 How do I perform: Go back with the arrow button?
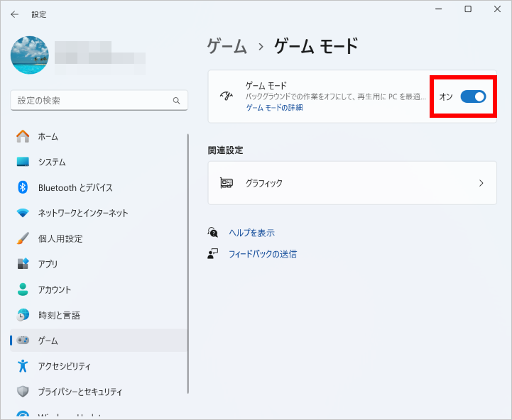14,14
